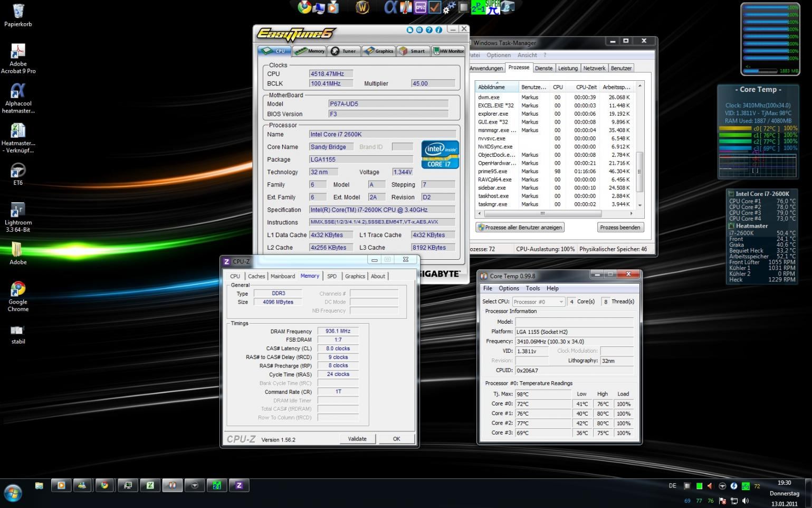Open Windows Media Player taskbar button
The height and width of the screenshot is (508, 812).
click(61, 485)
